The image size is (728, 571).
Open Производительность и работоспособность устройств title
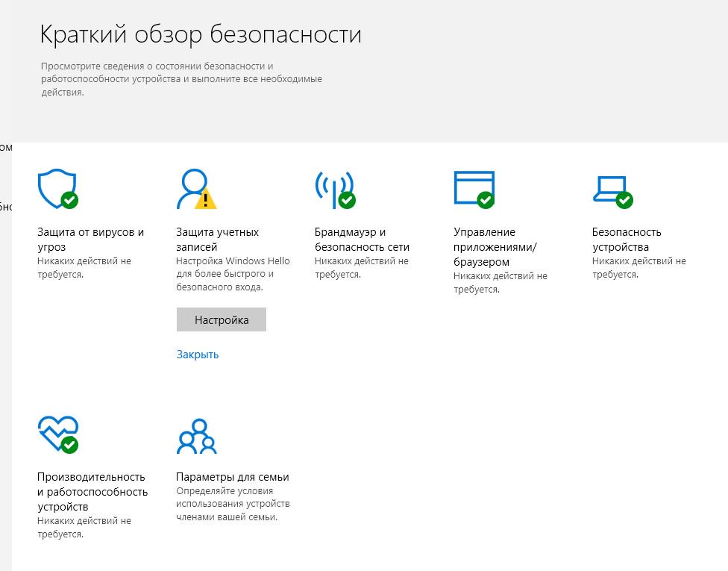(92, 492)
